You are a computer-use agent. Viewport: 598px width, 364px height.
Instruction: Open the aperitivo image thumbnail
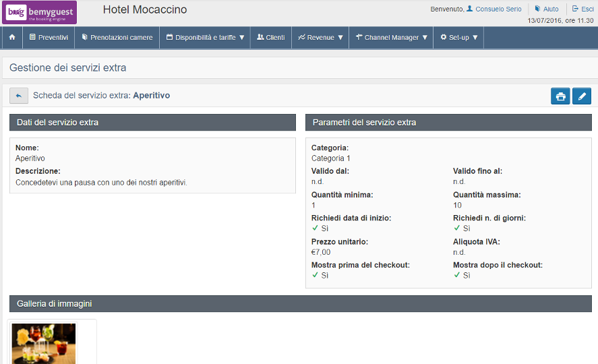[44, 343]
